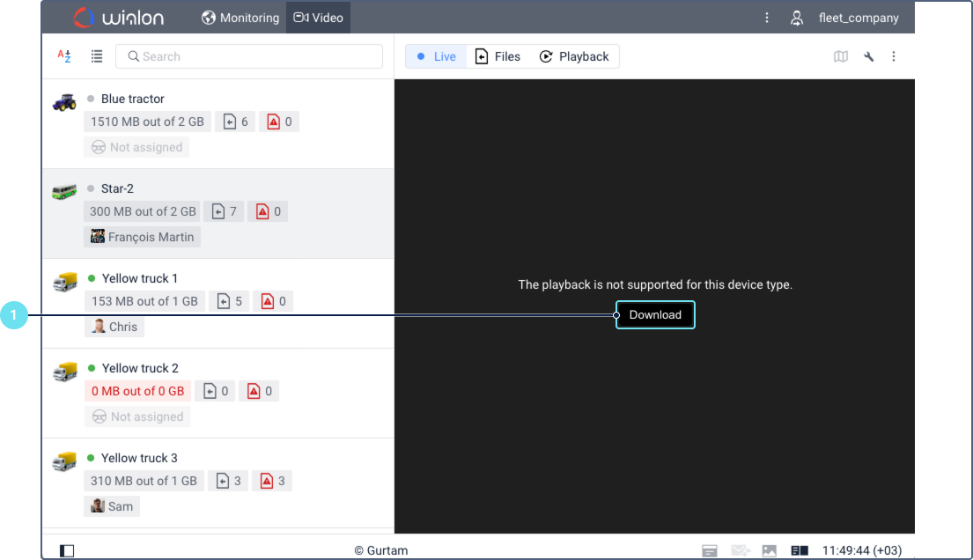The image size is (973, 560).
Task: Switch to the Monitoring tab
Action: [x=240, y=18]
